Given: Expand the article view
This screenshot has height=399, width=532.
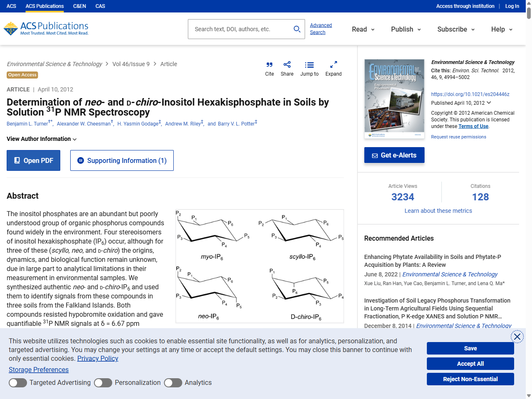Looking at the screenshot, I should point(333,69).
